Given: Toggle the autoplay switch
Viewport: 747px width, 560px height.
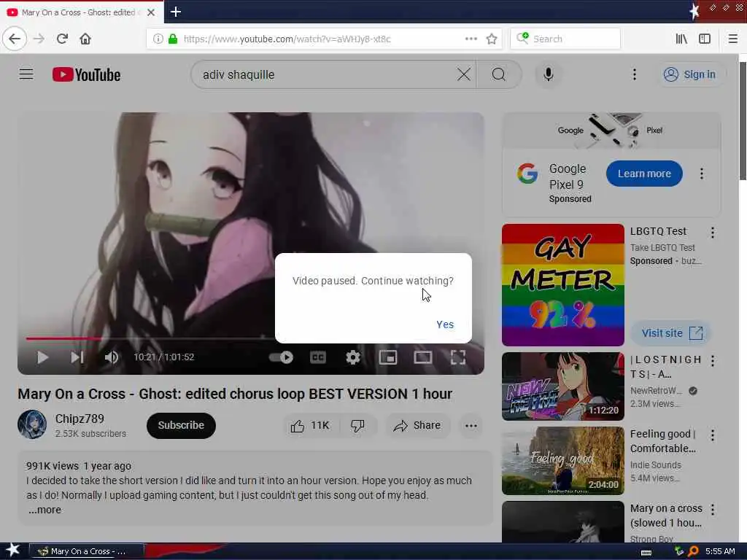Looking at the screenshot, I should coord(281,357).
